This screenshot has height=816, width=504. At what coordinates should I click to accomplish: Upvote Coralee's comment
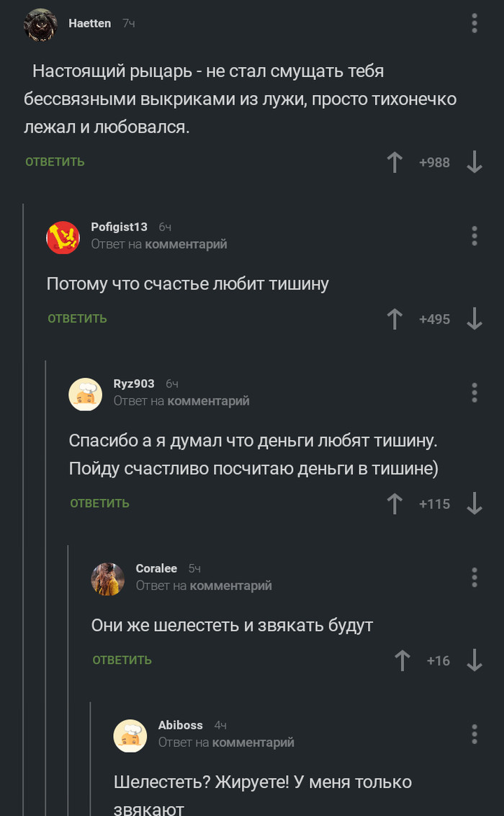pos(402,660)
